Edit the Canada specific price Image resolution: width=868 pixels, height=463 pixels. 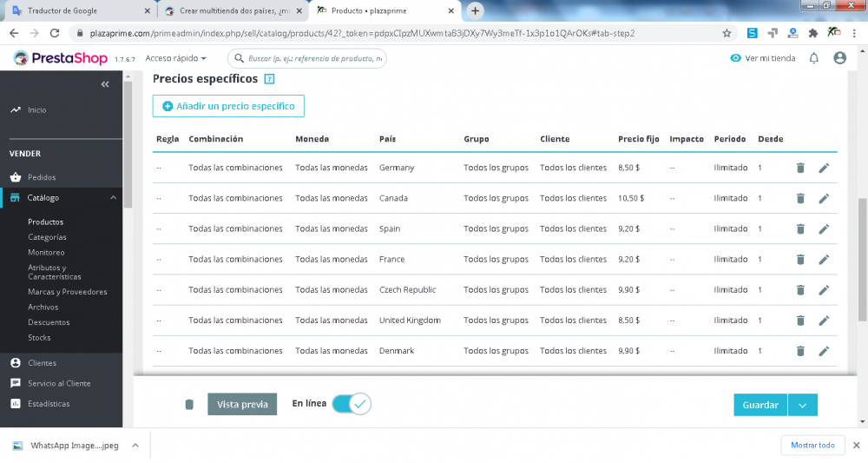click(824, 198)
